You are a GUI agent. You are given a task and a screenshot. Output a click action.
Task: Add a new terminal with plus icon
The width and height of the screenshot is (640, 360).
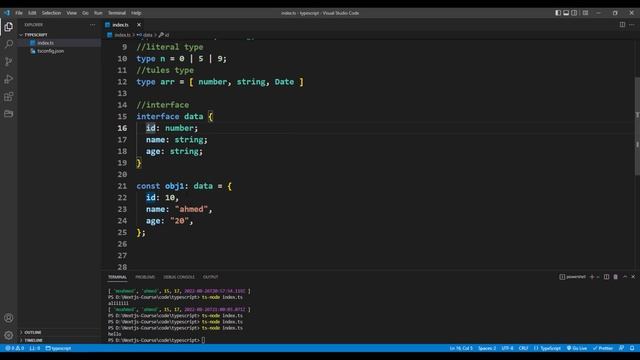pos(592,277)
